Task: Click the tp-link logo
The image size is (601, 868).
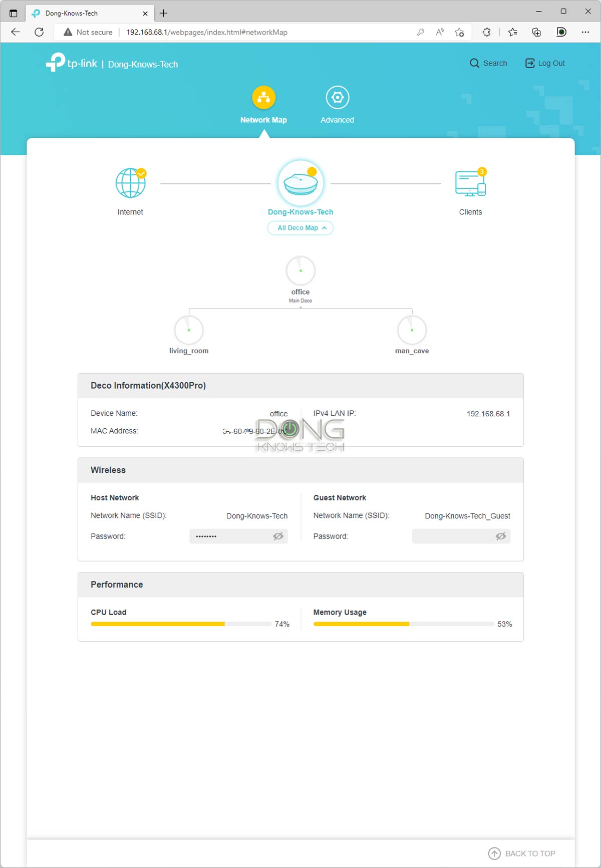Action: [x=72, y=63]
